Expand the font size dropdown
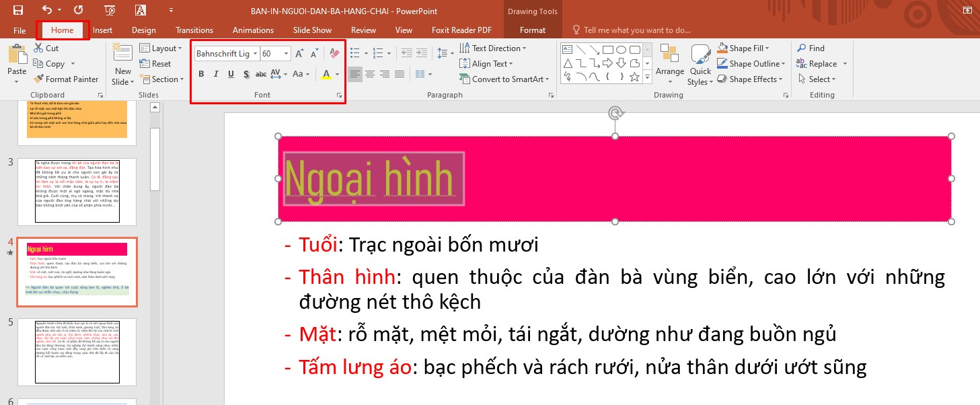The height and width of the screenshot is (405, 980). pos(286,52)
